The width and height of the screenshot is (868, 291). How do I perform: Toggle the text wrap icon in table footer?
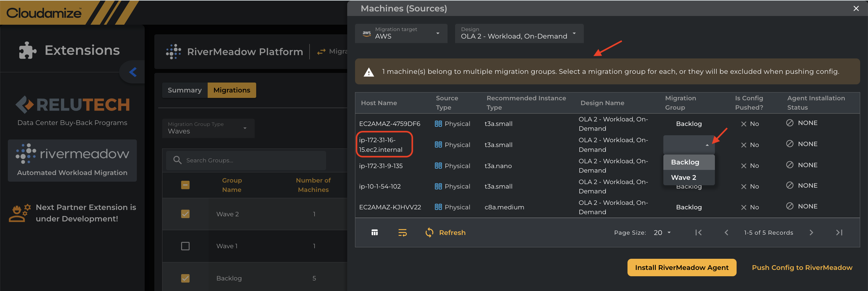click(x=402, y=232)
